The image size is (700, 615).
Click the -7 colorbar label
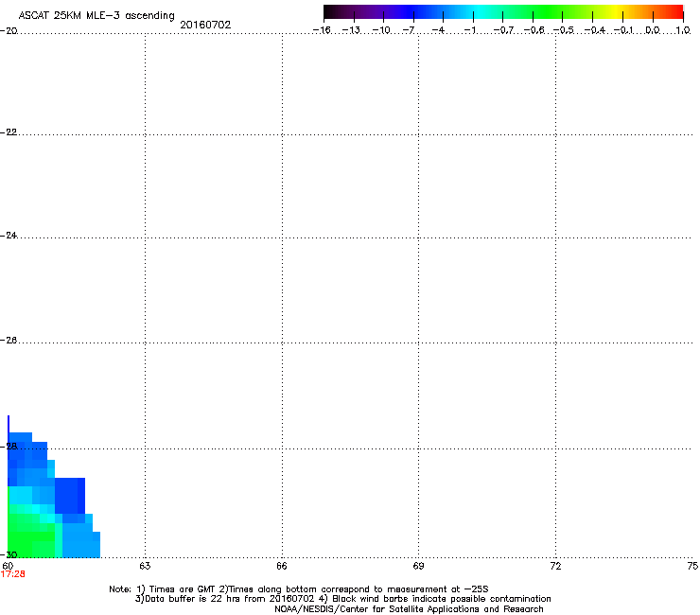pyautogui.click(x=409, y=30)
